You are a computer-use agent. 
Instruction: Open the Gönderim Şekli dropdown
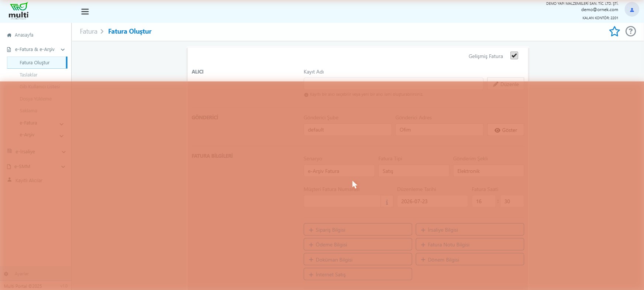coord(488,171)
